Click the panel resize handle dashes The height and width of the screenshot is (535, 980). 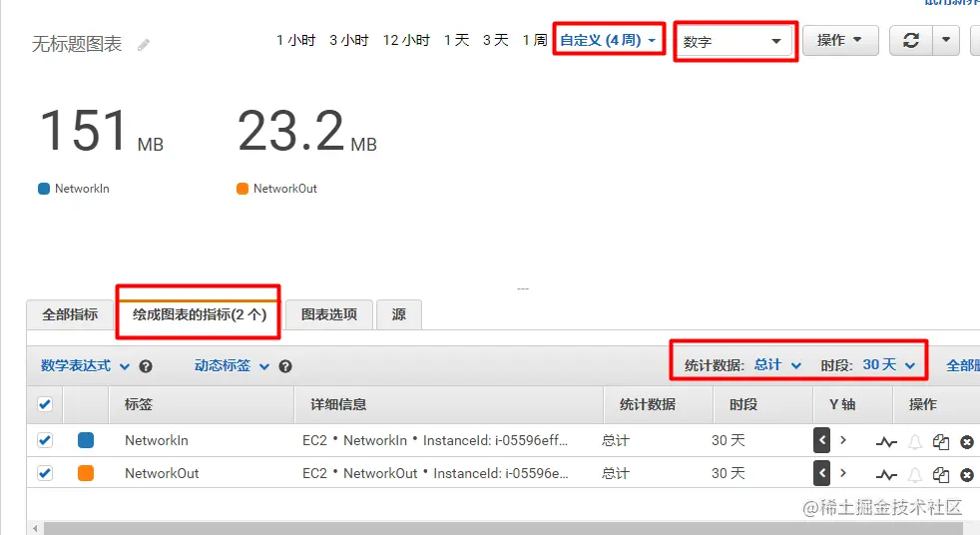[523, 288]
